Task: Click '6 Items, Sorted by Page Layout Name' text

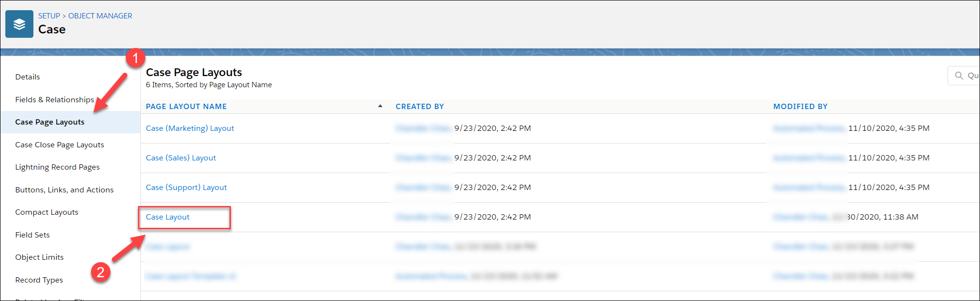Action: (209, 85)
